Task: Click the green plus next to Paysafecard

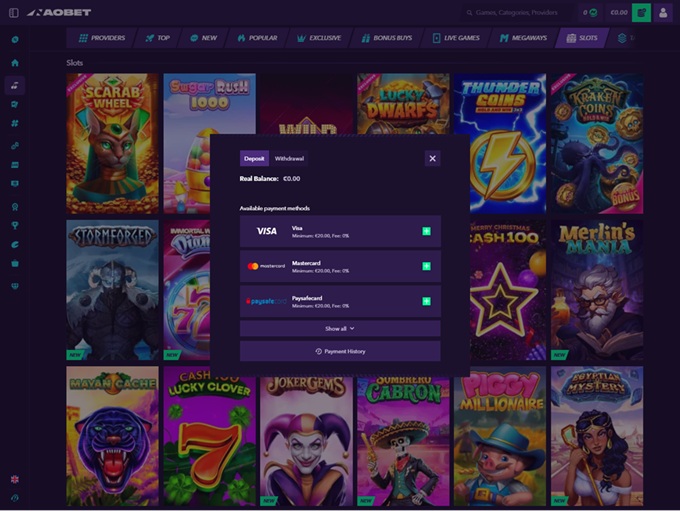Action: (426, 301)
